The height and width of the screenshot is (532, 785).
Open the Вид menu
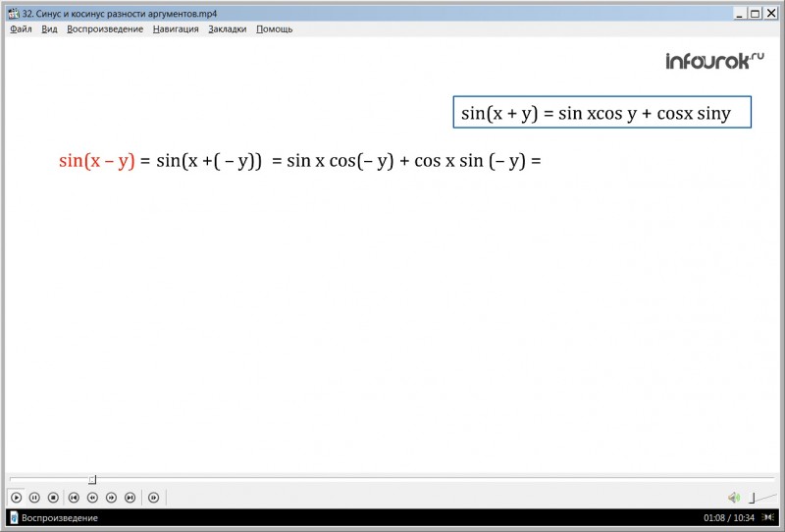point(49,29)
